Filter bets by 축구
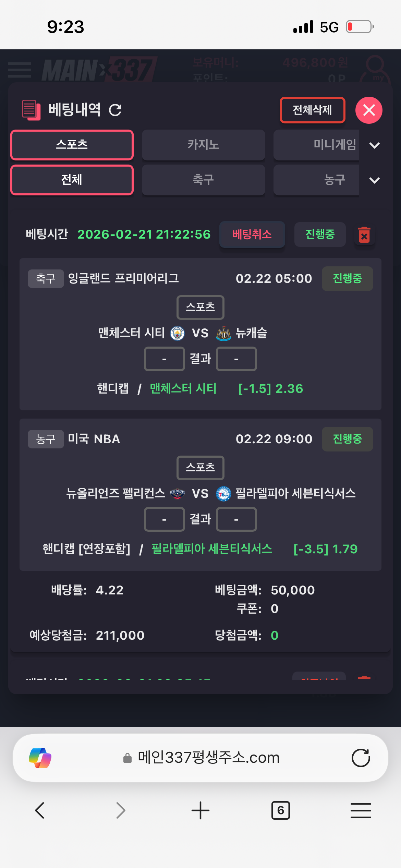 (203, 180)
